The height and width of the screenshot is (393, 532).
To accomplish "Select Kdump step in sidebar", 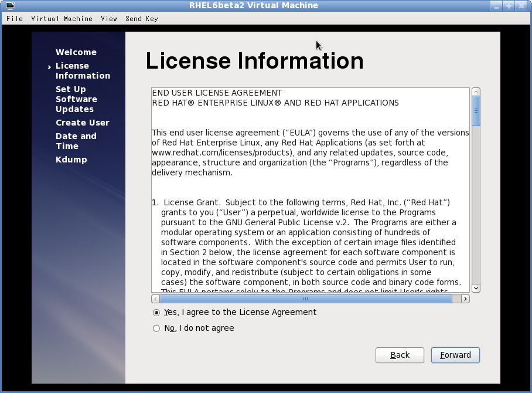I will coord(71,160).
